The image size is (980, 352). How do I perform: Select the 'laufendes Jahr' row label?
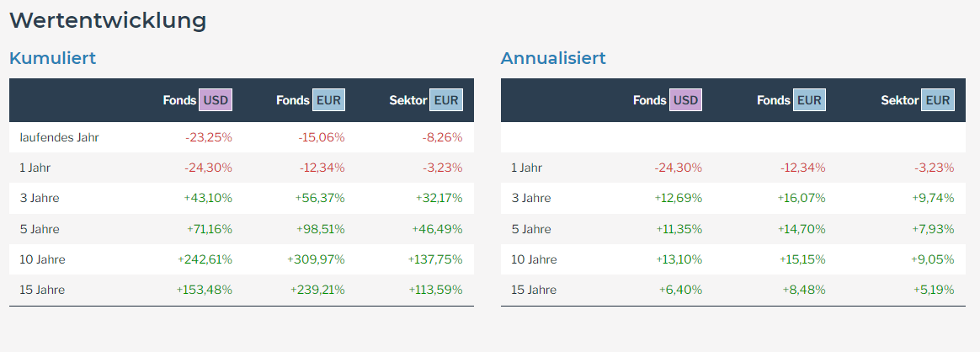click(x=60, y=137)
